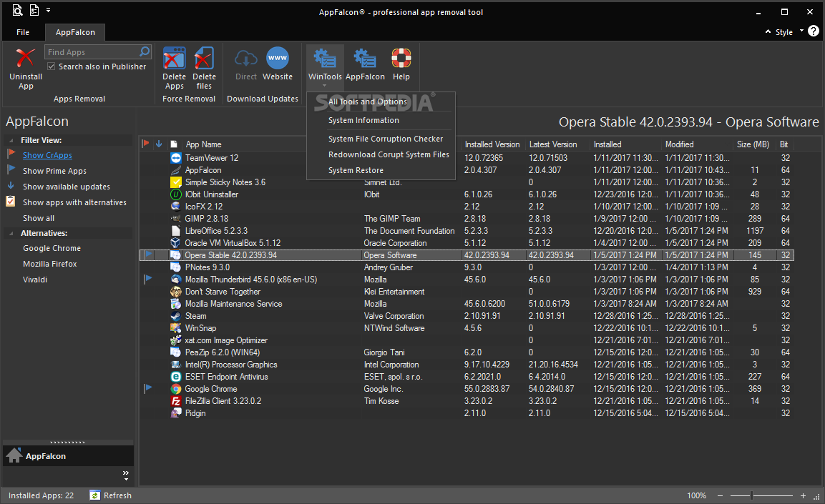Click the AppFalcon home icon in sidebar
The width and height of the screenshot is (825, 504).
coord(14,455)
